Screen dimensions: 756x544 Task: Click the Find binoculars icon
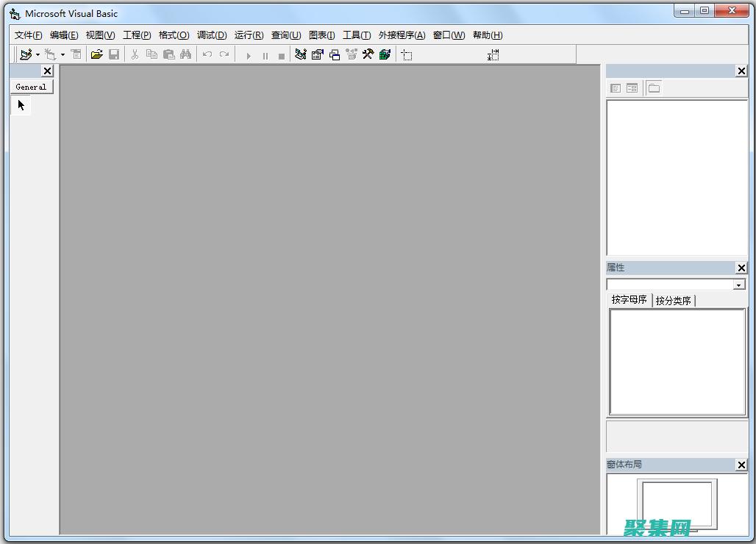(x=185, y=54)
